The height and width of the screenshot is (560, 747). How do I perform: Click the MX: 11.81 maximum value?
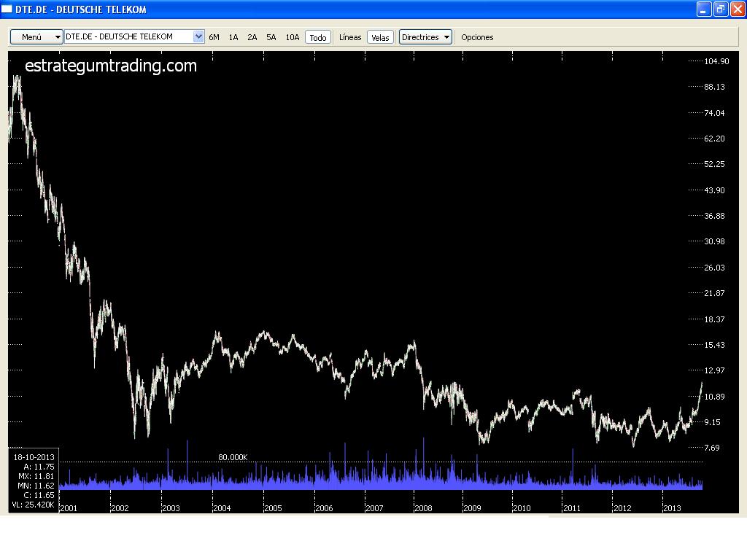tap(36, 476)
